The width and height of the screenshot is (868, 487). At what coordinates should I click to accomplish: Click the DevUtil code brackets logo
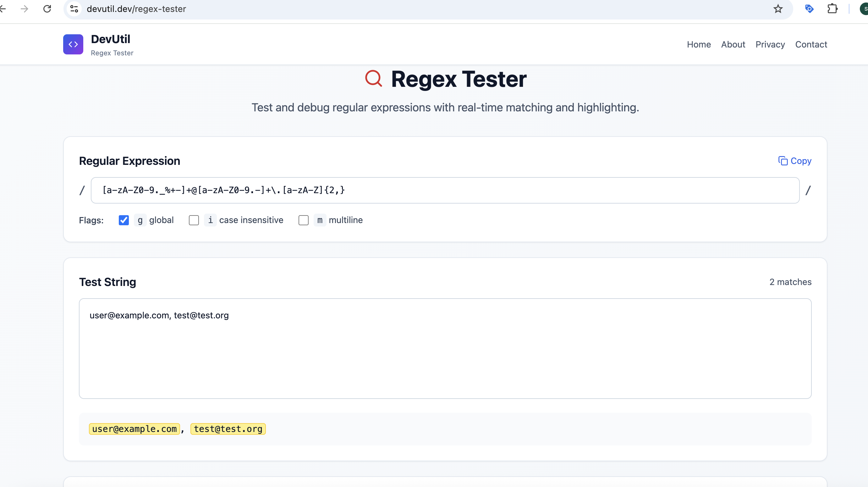(73, 44)
